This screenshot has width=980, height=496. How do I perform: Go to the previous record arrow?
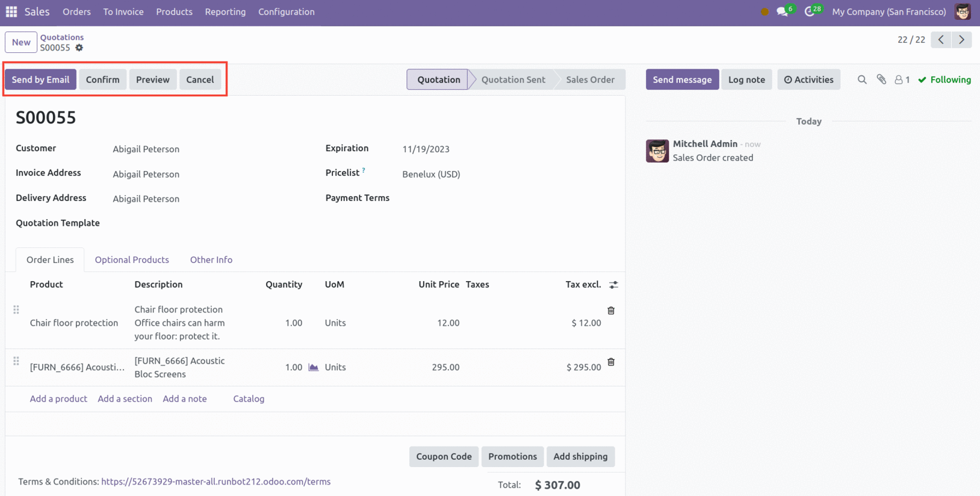941,40
